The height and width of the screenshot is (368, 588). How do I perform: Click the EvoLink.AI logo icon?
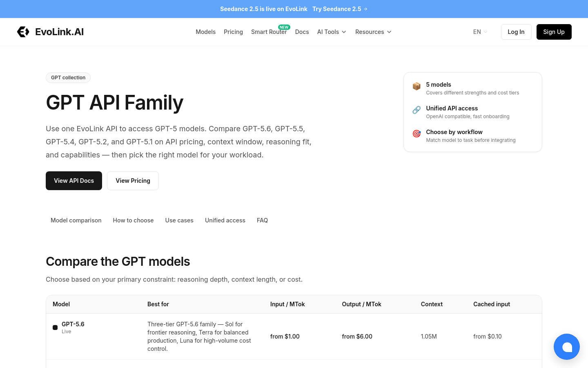tap(23, 32)
